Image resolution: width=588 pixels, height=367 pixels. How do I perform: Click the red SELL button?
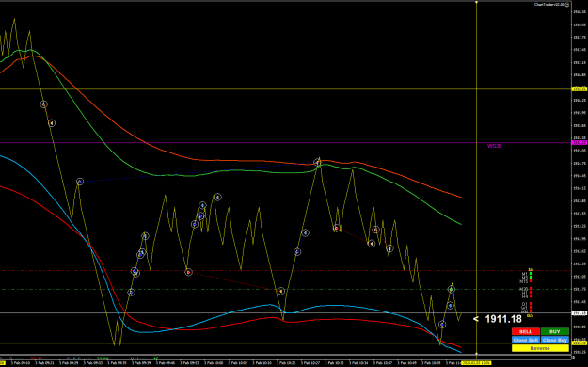[526, 332]
